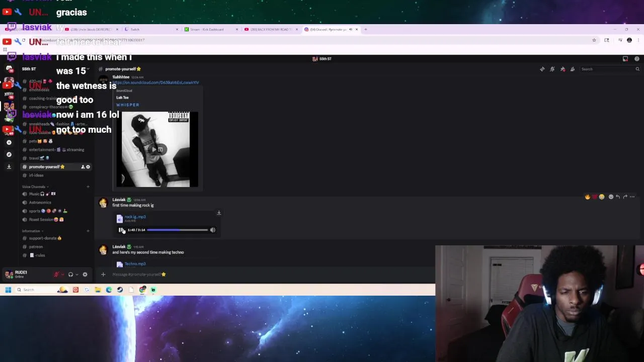The width and height of the screenshot is (644, 362).
Task: Open the support-donate channel
Action: pos(56,238)
